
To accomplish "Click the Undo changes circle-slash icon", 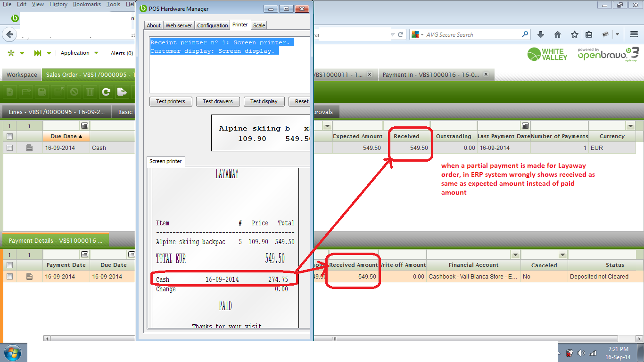I will pos(74,91).
